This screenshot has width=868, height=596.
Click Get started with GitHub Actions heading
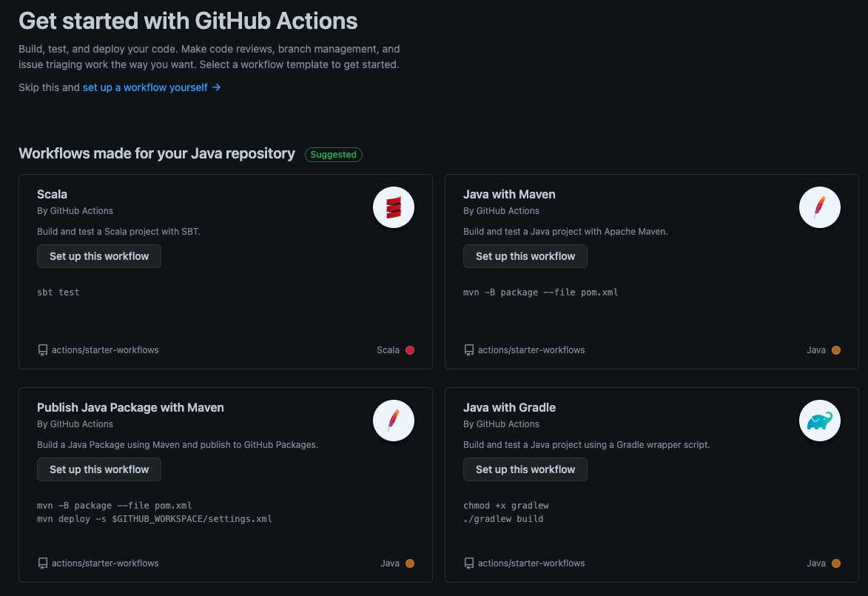(188, 21)
